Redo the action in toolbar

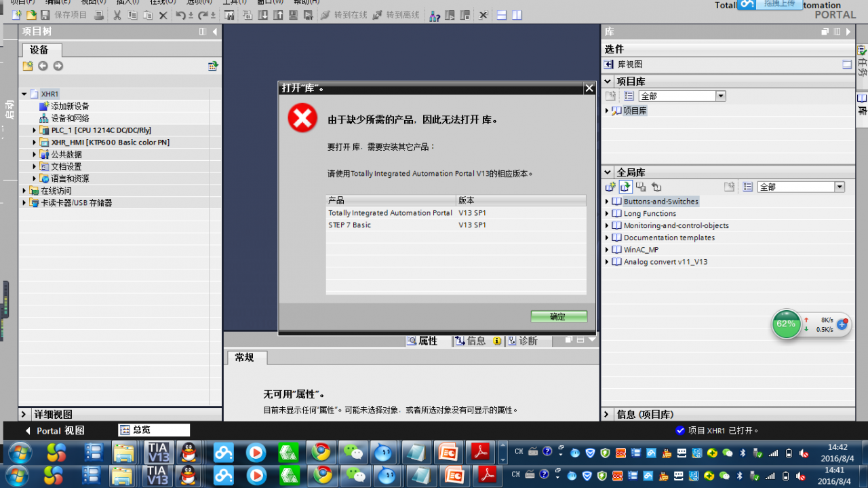(x=204, y=15)
